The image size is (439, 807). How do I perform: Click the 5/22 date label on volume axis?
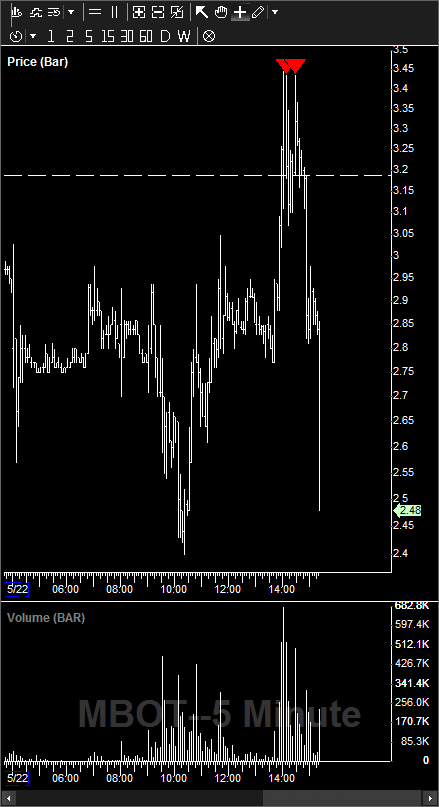[x=17, y=778]
